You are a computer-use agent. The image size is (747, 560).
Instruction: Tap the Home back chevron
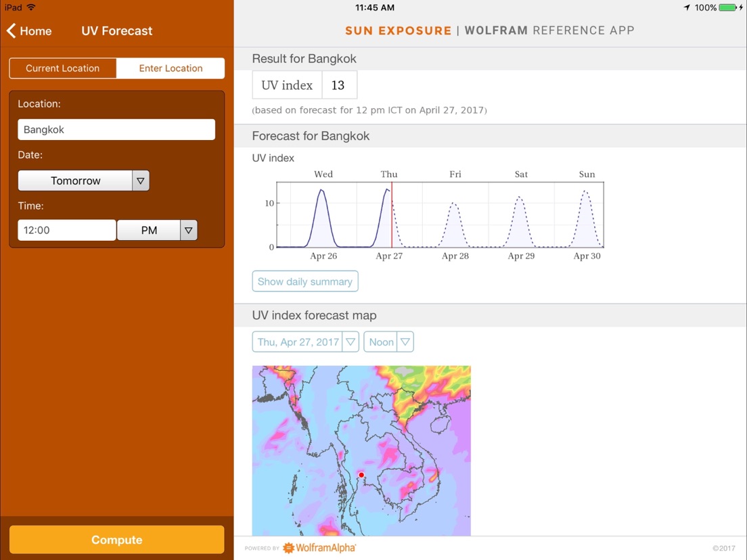[12, 30]
